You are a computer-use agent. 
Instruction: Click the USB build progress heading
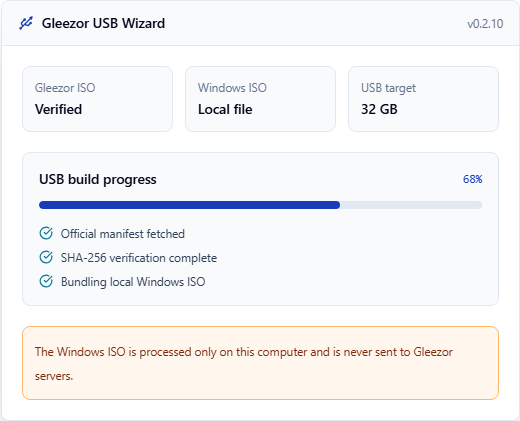(98, 179)
